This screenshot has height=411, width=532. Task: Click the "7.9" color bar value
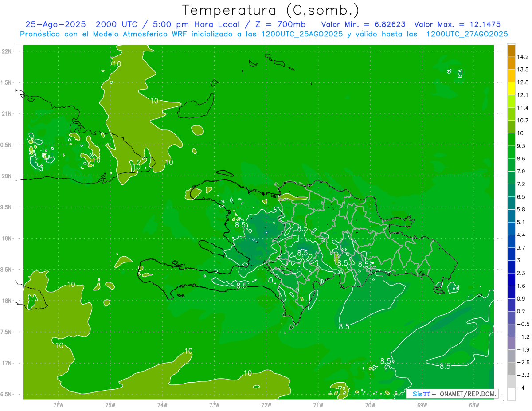click(521, 171)
